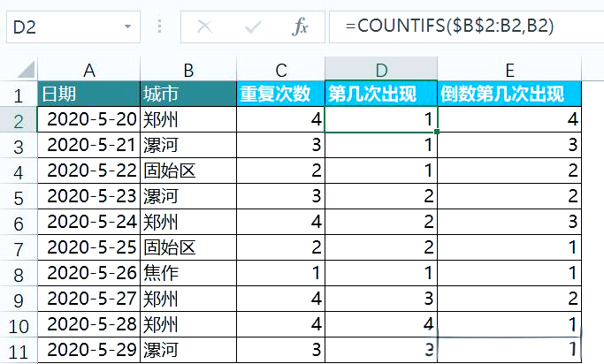Click the 城市 header cell

click(188, 94)
